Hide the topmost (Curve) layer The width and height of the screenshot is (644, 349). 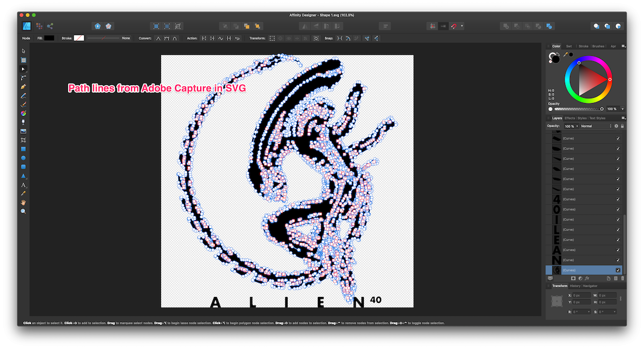pyautogui.click(x=618, y=138)
